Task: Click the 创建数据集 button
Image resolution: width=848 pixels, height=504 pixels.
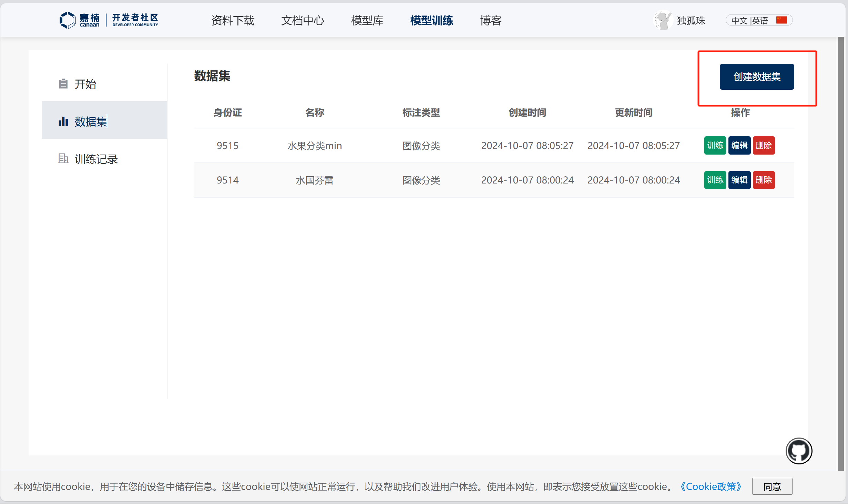Action: (756, 77)
